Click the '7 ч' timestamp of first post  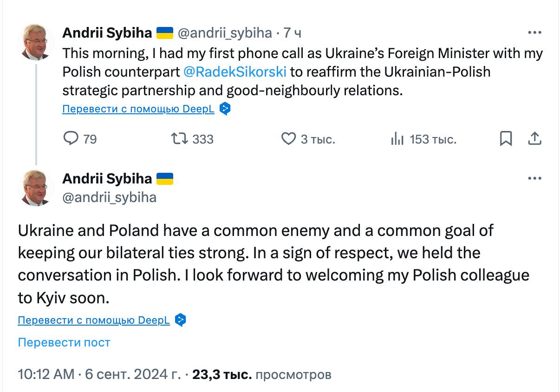pyautogui.click(x=293, y=33)
